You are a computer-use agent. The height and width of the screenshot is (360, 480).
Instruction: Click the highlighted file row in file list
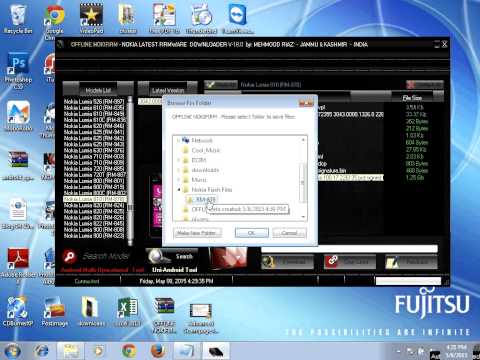[x=350, y=178]
